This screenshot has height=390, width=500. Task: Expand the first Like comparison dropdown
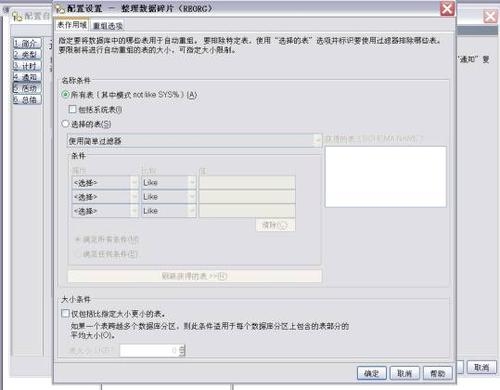pyautogui.click(x=169, y=183)
